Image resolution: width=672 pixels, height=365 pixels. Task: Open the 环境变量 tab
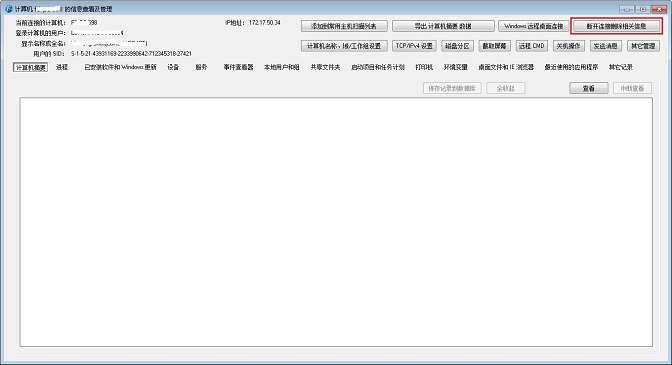(456, 67)
